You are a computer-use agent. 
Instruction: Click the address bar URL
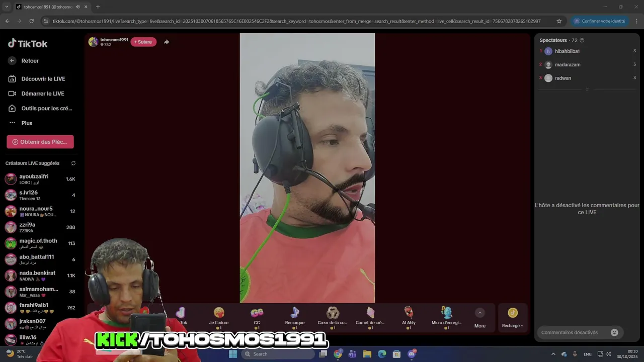296,21
